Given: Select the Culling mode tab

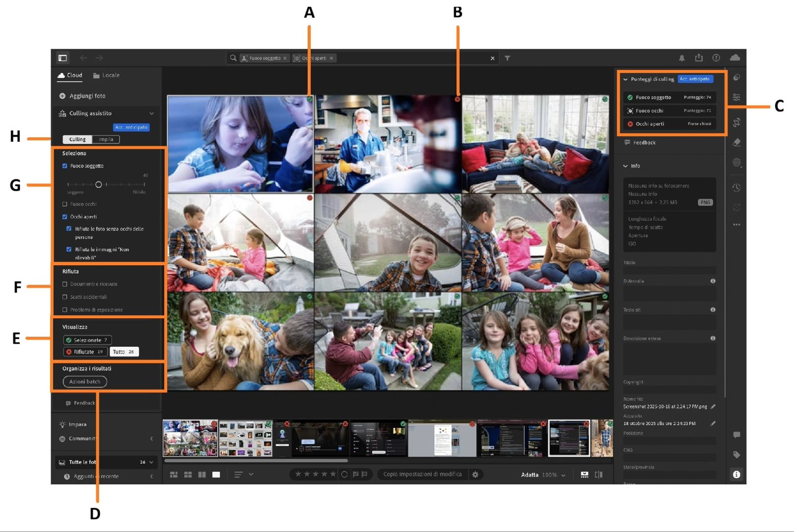Looking at the screenshot, I should point(77,139).
